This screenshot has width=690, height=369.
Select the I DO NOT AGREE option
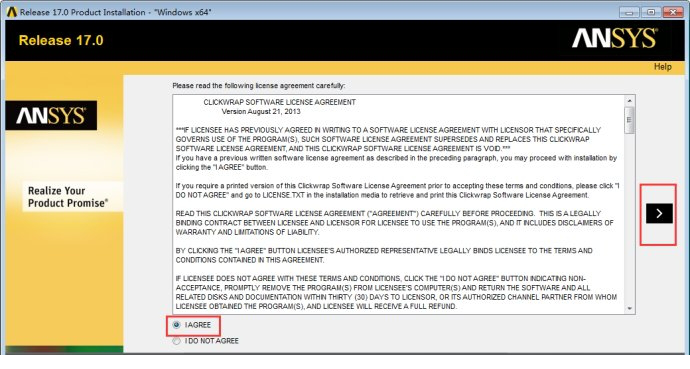[x=176, y=341]
